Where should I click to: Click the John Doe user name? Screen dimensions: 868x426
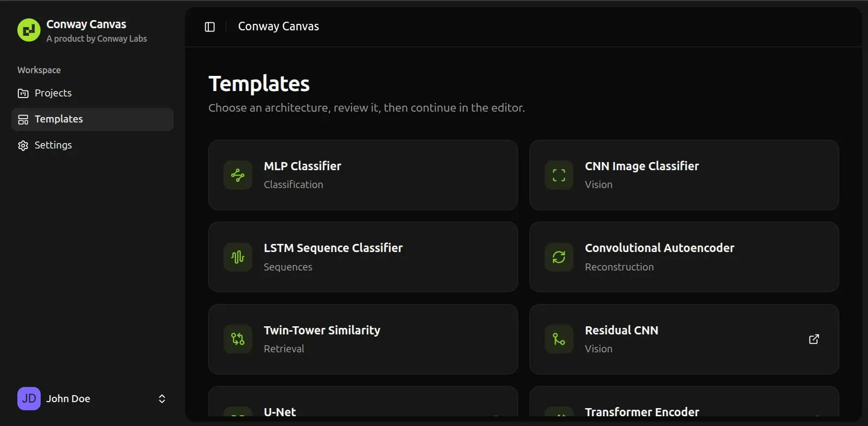68,399
